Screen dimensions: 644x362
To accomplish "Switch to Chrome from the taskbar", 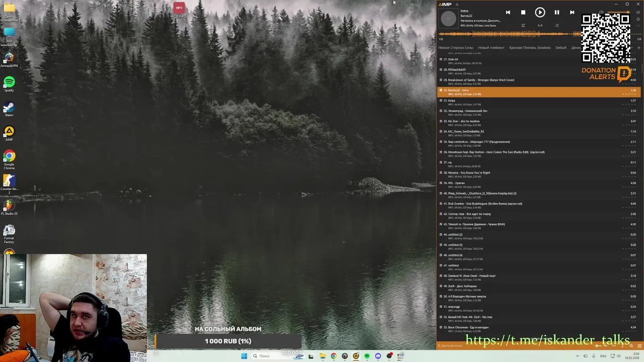I will (x=334, y=356).
